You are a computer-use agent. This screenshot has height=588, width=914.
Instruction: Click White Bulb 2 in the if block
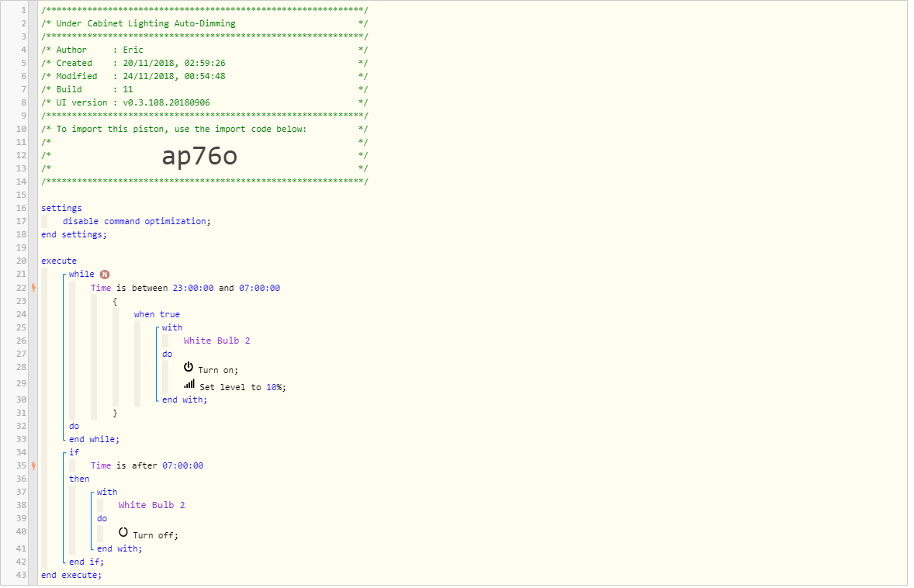pos(151,505)
